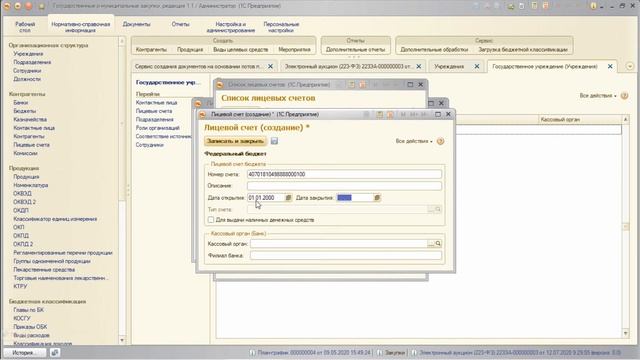Click Продукция in Создать panel
640x360 pixels.
190,49
